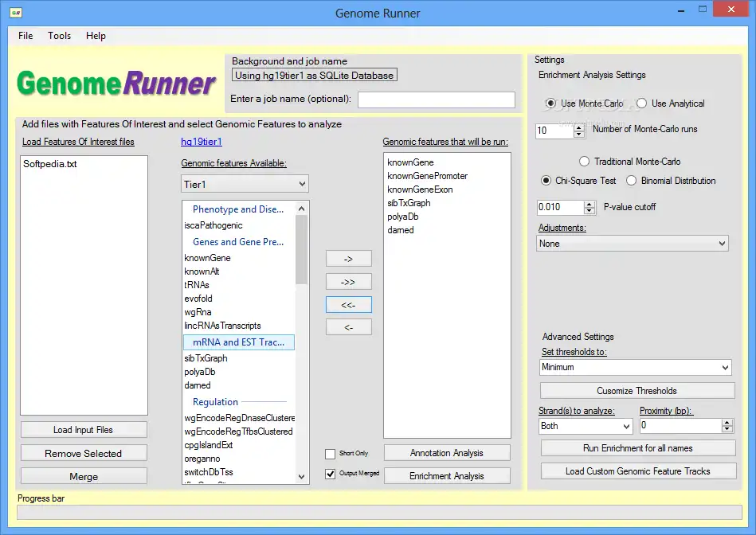
Task: Click the <- remove feature button
Action: pyautogui.click(x=349, y=327)
